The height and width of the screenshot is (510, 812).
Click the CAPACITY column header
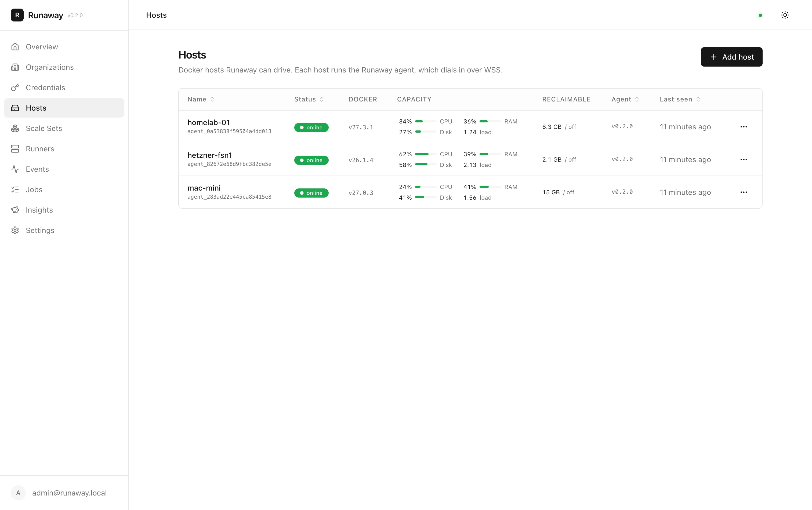(x=414, y=99)
